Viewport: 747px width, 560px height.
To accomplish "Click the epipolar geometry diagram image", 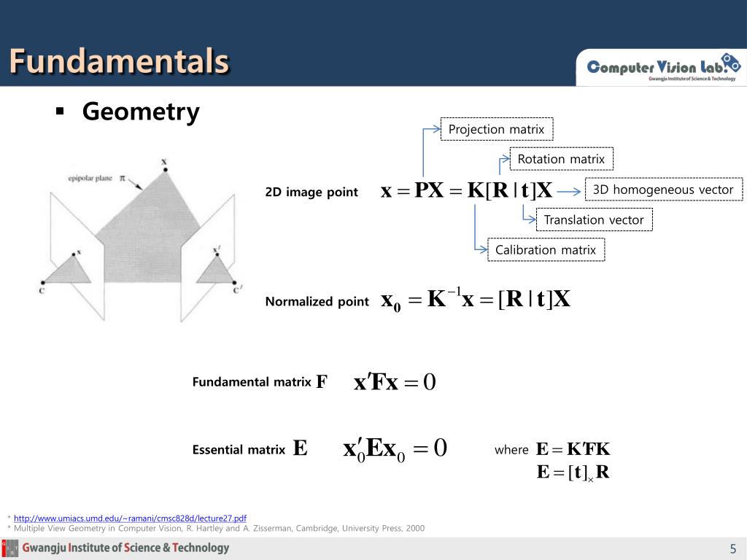I will tap(142, 241).
